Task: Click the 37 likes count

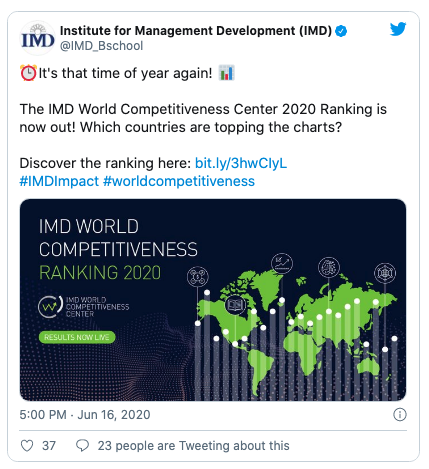Action: tap(49, 446)
